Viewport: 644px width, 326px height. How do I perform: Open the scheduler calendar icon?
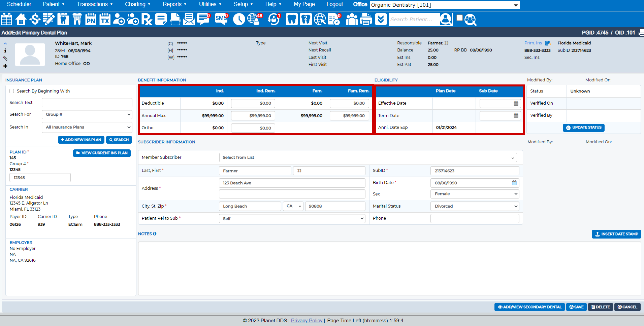[x=6, y=19]
